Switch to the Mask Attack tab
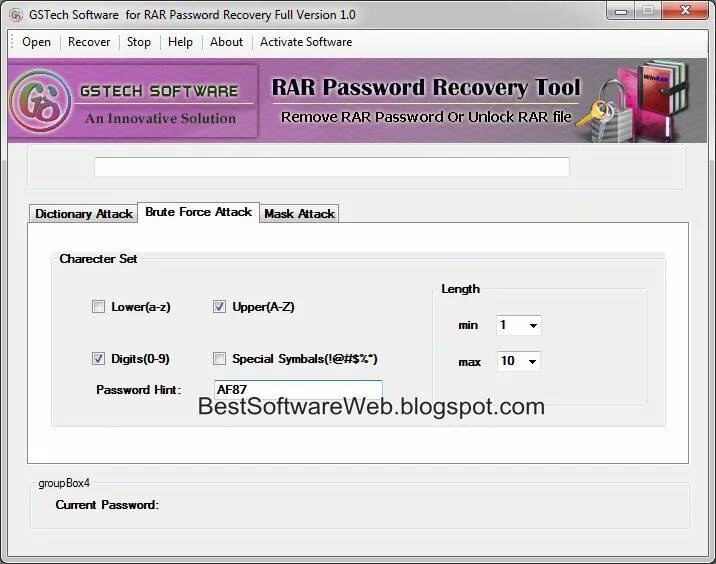Image resolution: width=716 pixels, height=564 pixels. (300, 214)
